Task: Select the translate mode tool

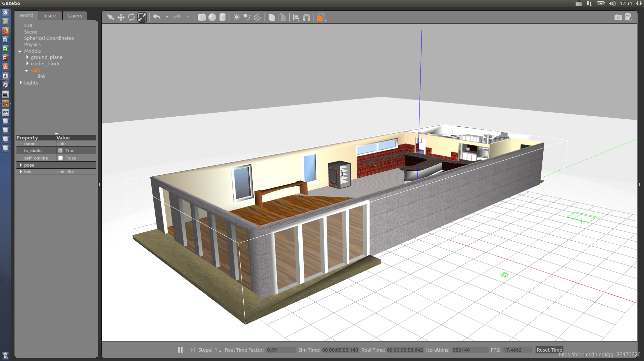Action: (121, 17)
